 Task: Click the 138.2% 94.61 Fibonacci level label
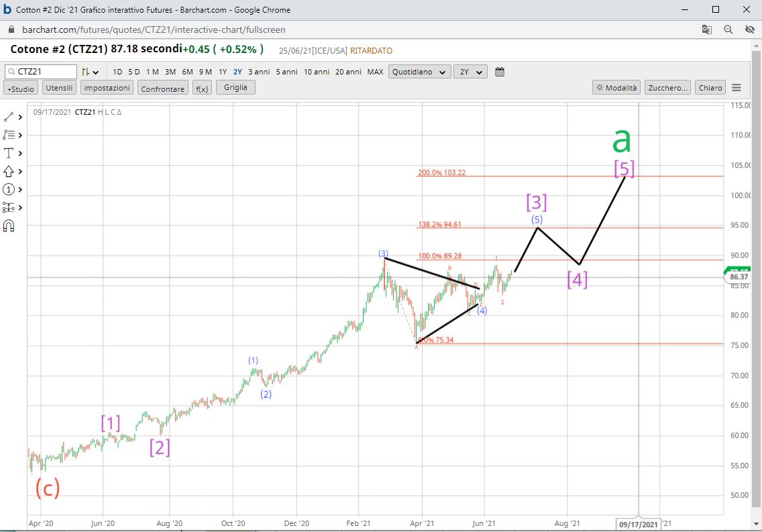tap(439, 225)
